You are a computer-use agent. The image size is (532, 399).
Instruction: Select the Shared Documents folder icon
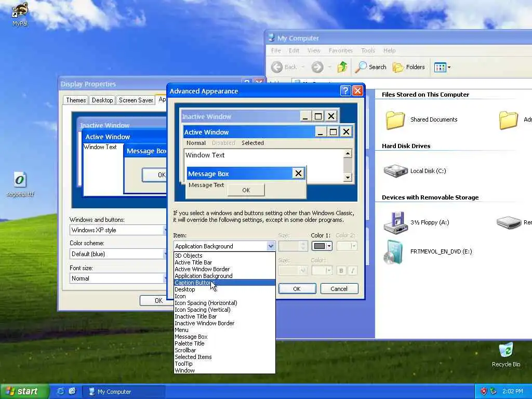[395, 120]
